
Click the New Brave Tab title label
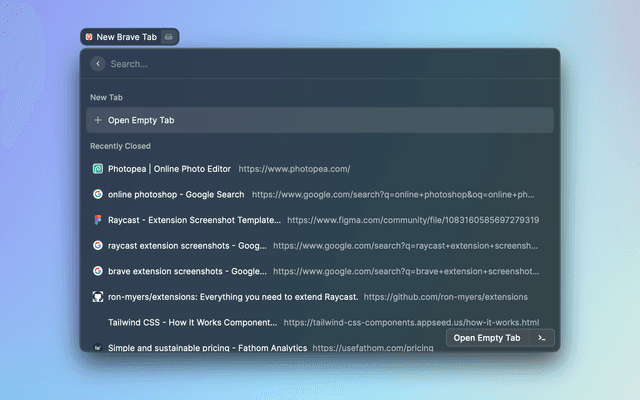point(126,37)
